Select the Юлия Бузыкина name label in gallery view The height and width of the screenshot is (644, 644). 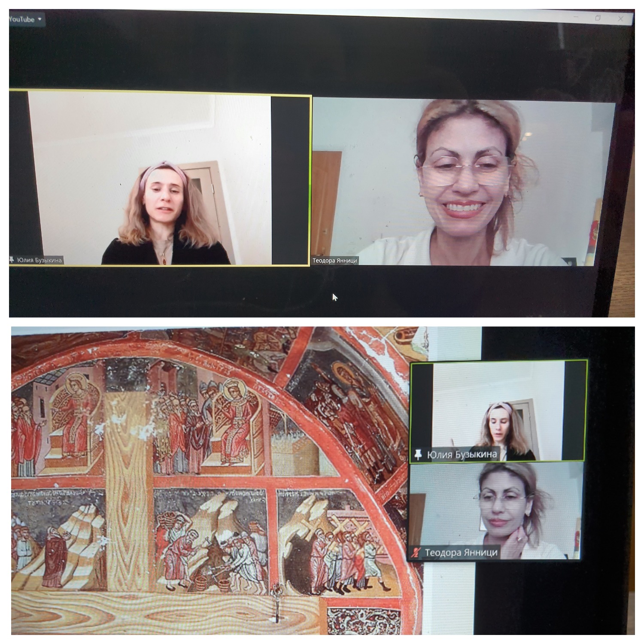pos(39,260)
